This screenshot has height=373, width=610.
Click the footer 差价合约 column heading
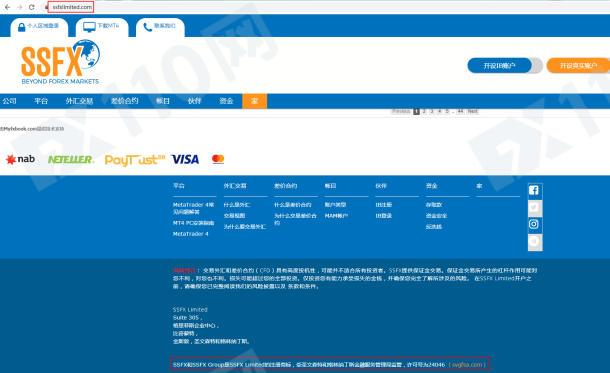click(x=286, y=186)
